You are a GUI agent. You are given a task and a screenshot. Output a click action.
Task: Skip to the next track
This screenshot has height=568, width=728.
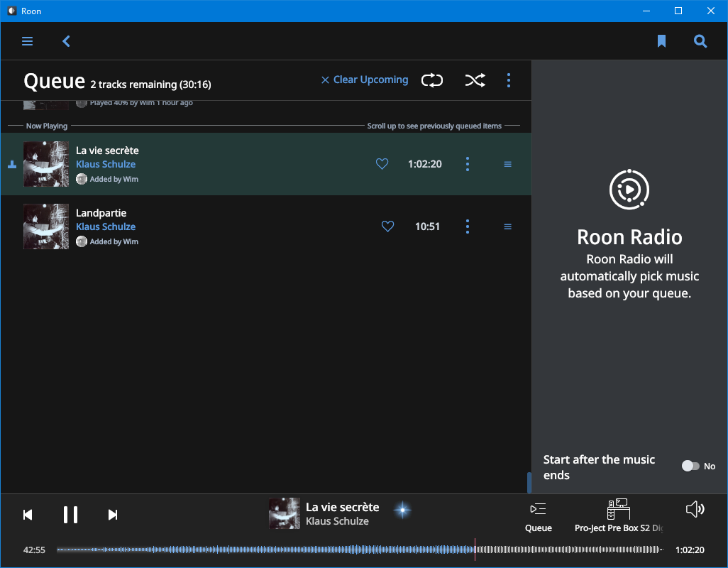pos(112,515)
